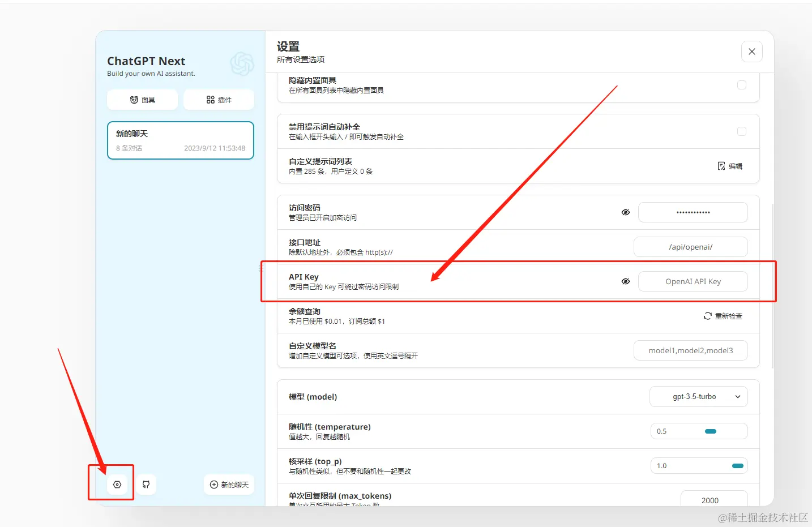This screenshot has height=527, width=812.
Task: Start a new chat with 新的聊天 button
Action: point(229,485)
